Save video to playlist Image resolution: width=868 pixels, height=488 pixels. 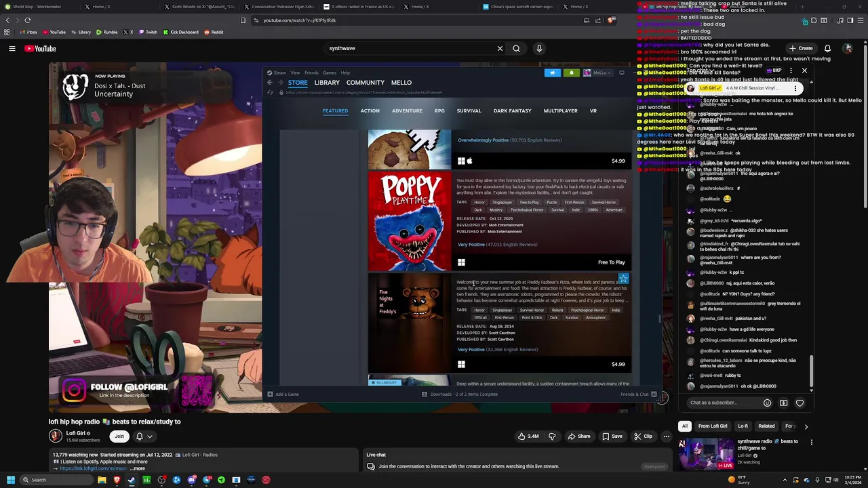(612, 436)
